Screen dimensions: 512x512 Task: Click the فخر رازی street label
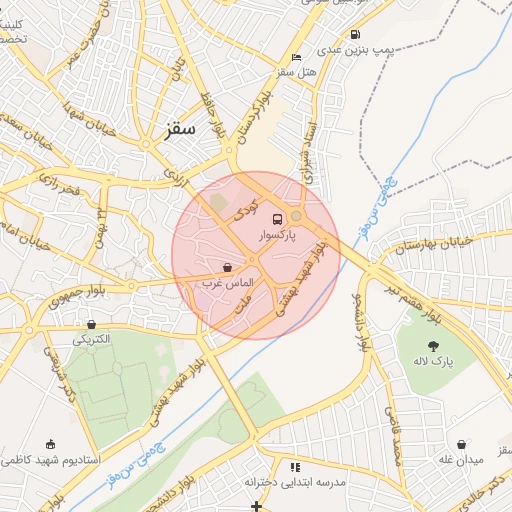[x=60, y=185]
